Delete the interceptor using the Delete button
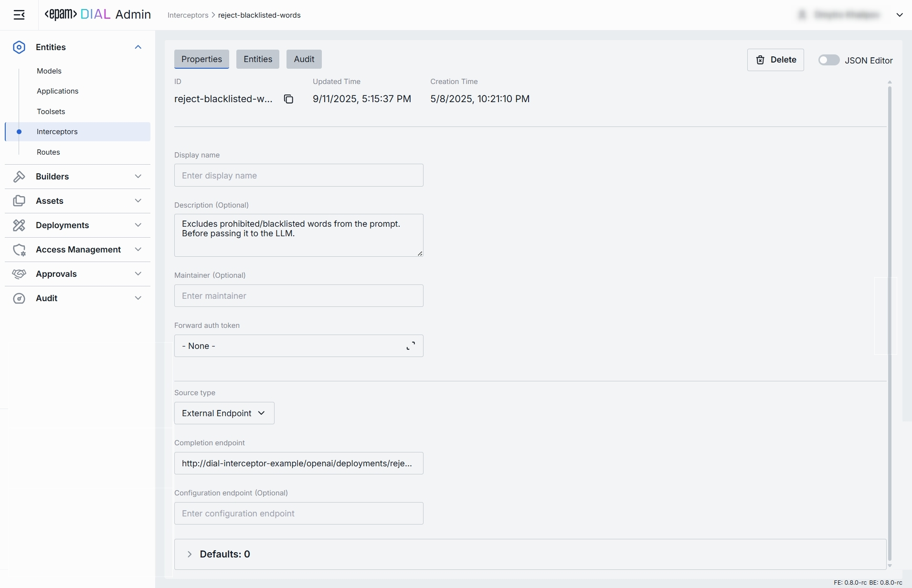Viewport: 912px width, 588px height. point(775,60)
